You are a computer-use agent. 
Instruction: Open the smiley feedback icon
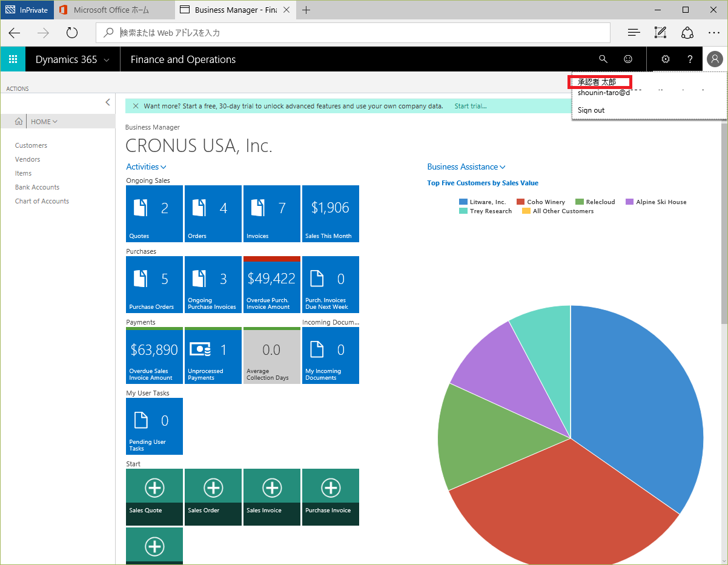(x=628, y=59)
